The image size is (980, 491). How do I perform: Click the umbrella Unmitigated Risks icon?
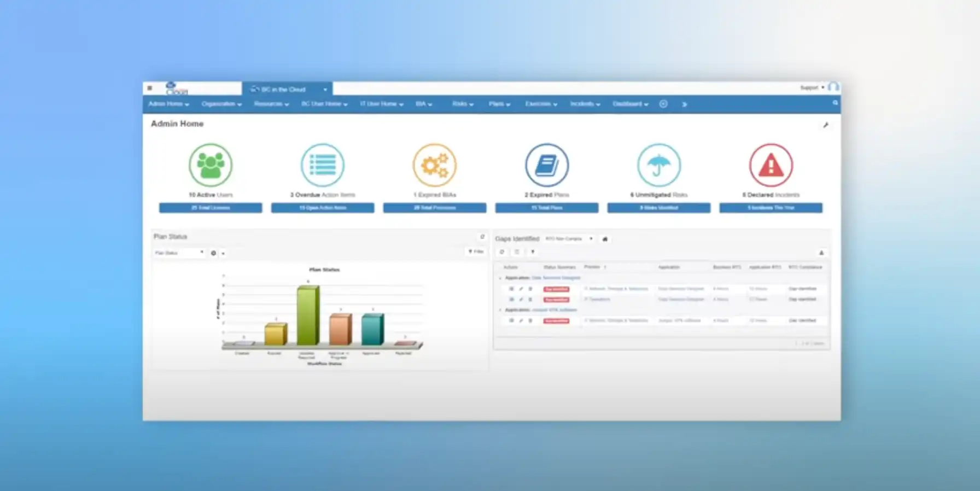(659, 165)
